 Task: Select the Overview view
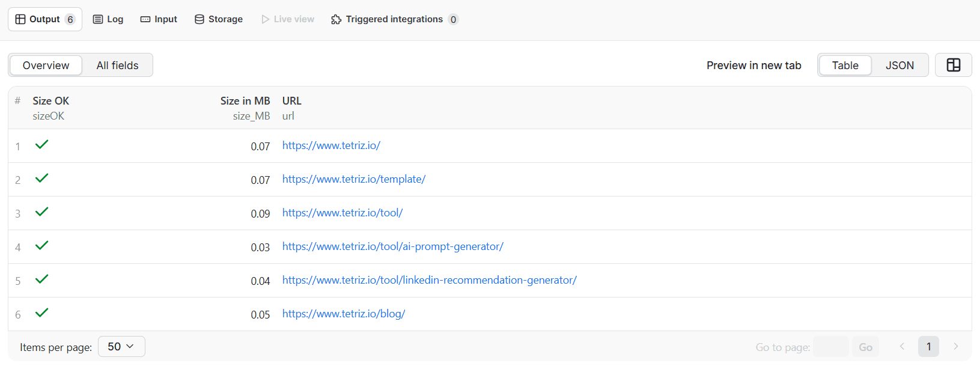46,65
